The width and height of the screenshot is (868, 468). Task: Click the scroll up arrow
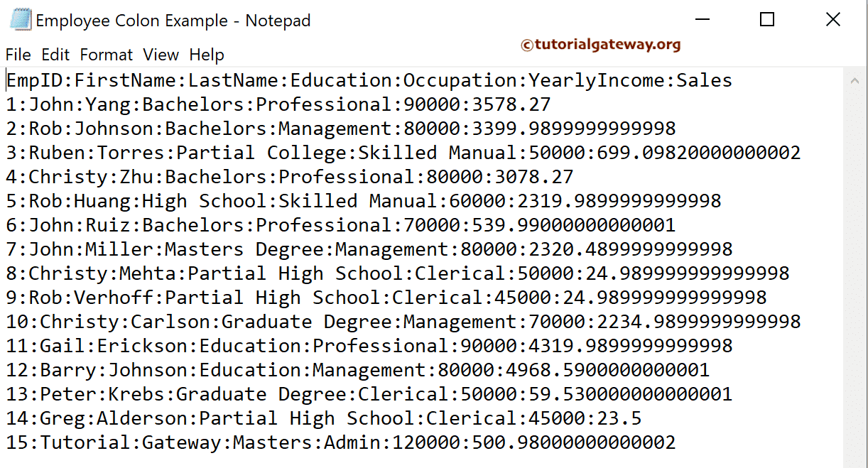click(855, 82)
